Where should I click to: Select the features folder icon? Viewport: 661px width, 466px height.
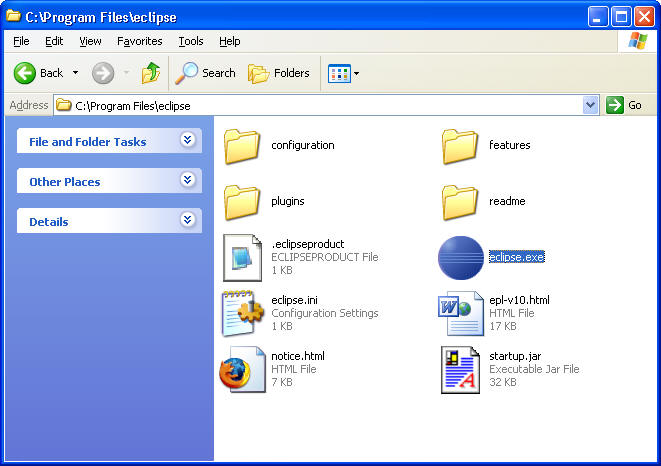point(460,146)
